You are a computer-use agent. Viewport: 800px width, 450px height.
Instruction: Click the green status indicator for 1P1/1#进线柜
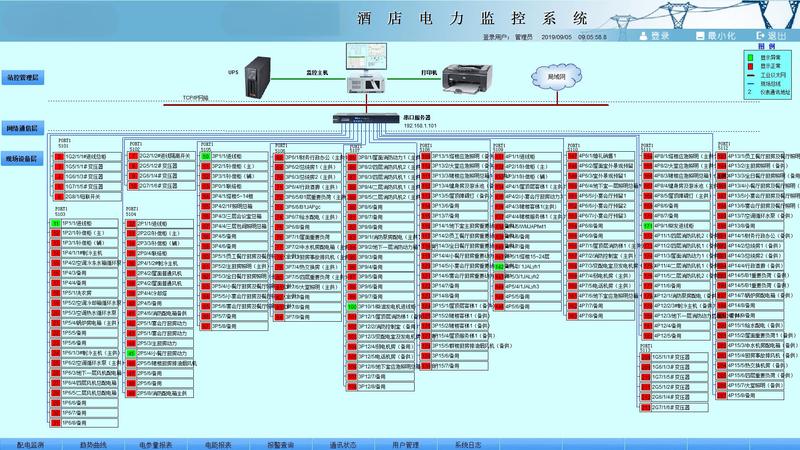coord(57,223)
